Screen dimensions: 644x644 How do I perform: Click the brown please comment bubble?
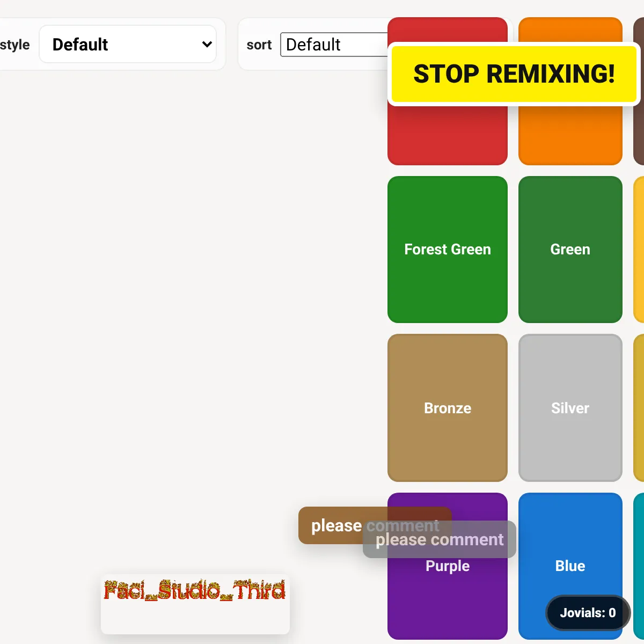click(x=332, y=526)
